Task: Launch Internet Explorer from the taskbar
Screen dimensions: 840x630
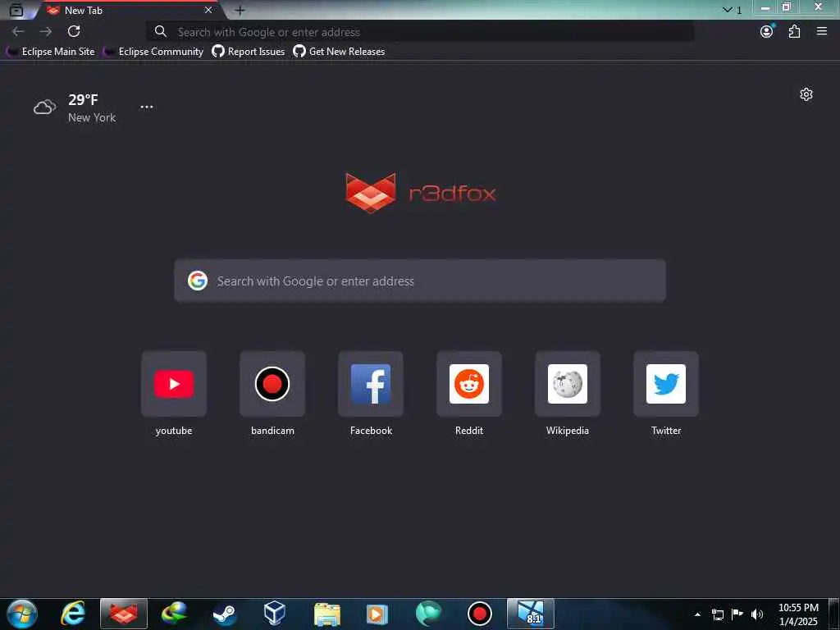Action: pos(73,614)
